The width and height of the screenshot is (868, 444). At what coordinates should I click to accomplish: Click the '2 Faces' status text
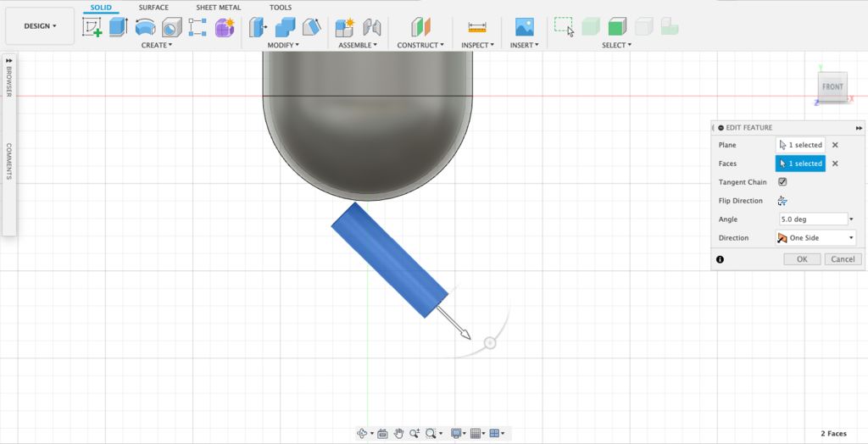[833, 434]
